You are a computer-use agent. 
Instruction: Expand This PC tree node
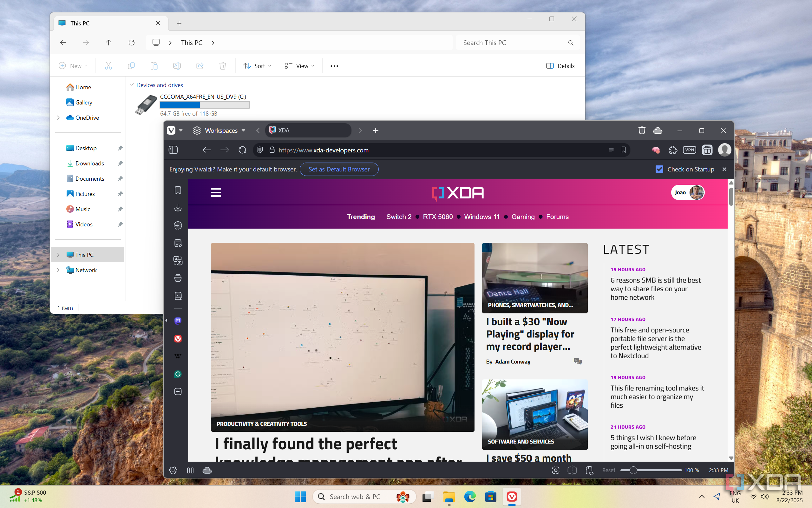(58, 255)
